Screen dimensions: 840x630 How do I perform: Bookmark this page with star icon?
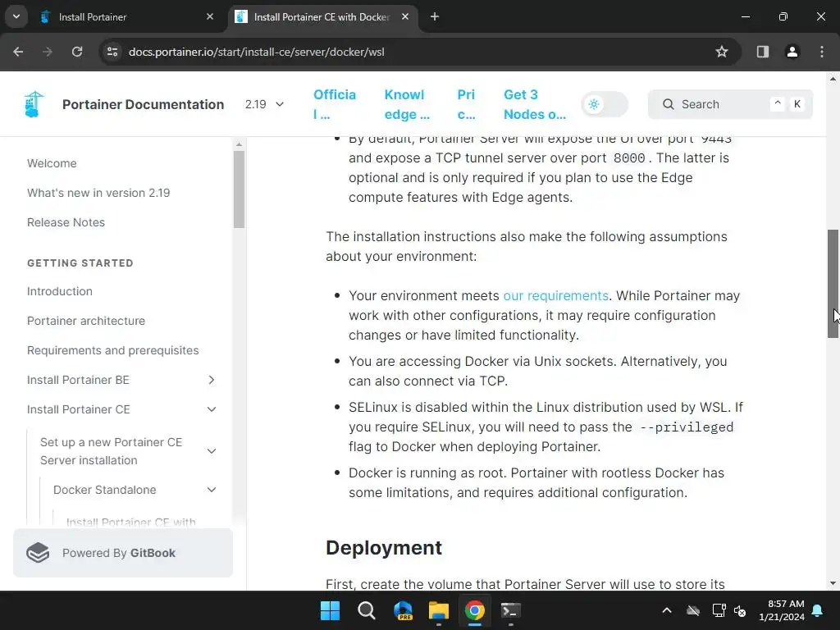(x=722, y=52)
